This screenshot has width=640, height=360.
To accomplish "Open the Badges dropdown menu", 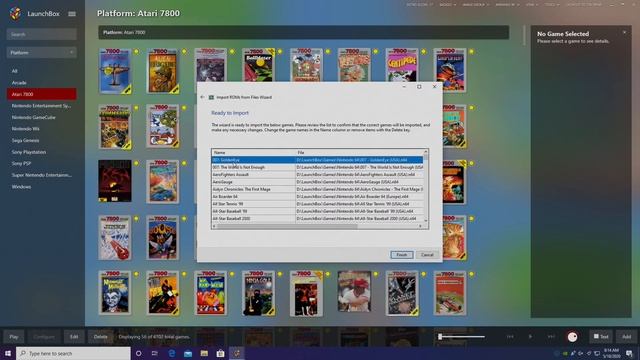I will pos(448,4).
